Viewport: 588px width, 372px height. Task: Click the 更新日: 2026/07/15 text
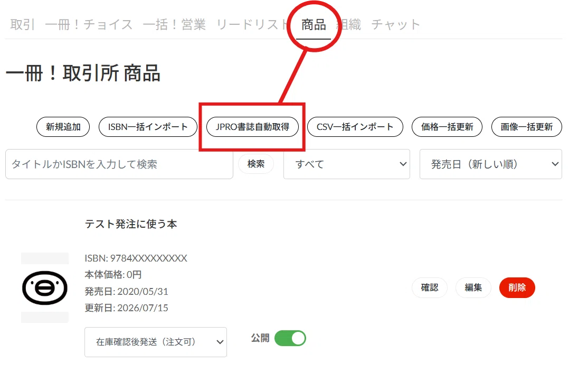pos(126,308)
